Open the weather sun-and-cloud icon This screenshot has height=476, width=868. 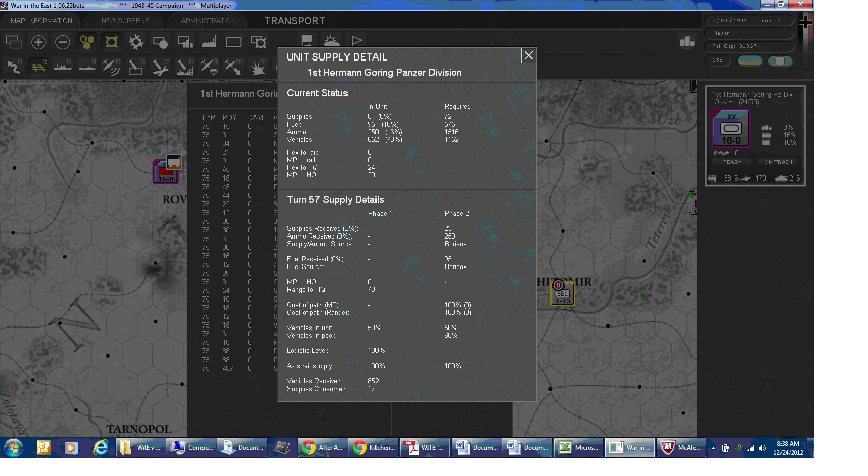331,41
